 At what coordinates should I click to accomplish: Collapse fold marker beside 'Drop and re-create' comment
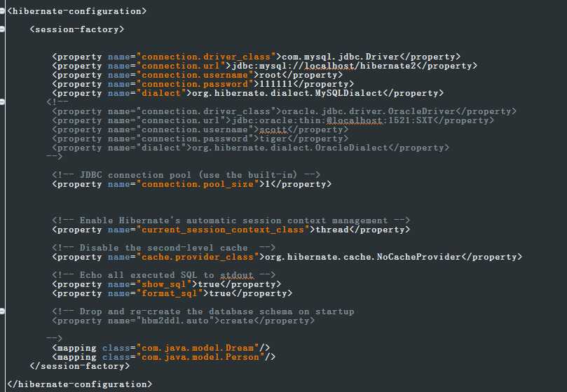pos(2,311)
